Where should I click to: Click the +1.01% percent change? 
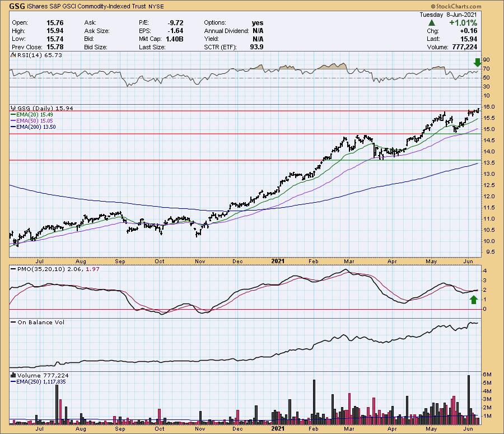point(463,23)
